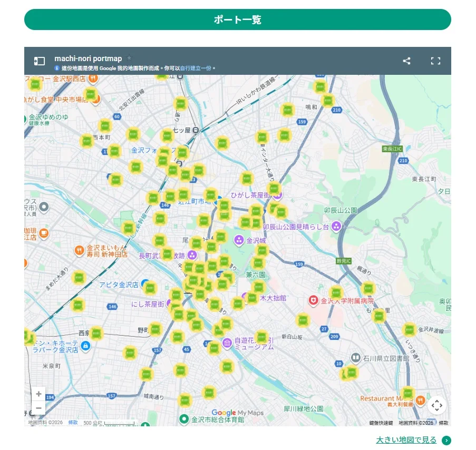This screenshot has width=476, height=450.
Task: Star the machi-nori portmap
Action: 129,58
